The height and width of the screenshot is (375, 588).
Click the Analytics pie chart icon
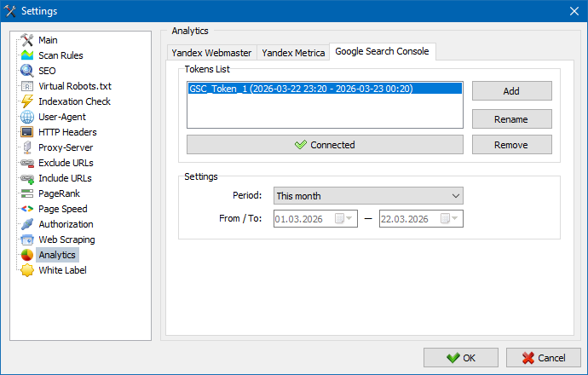click(x=27, y=255)
